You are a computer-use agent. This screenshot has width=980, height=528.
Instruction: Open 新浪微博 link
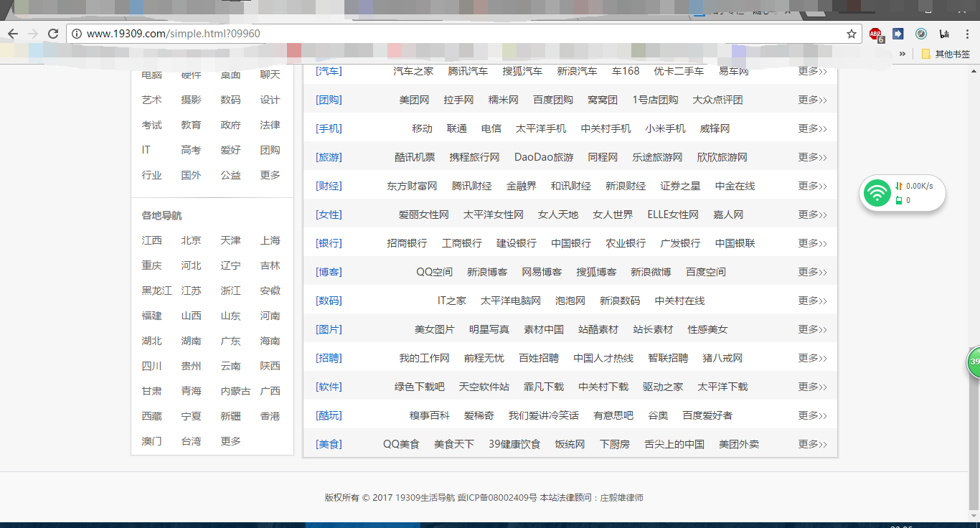pos(651,272)
